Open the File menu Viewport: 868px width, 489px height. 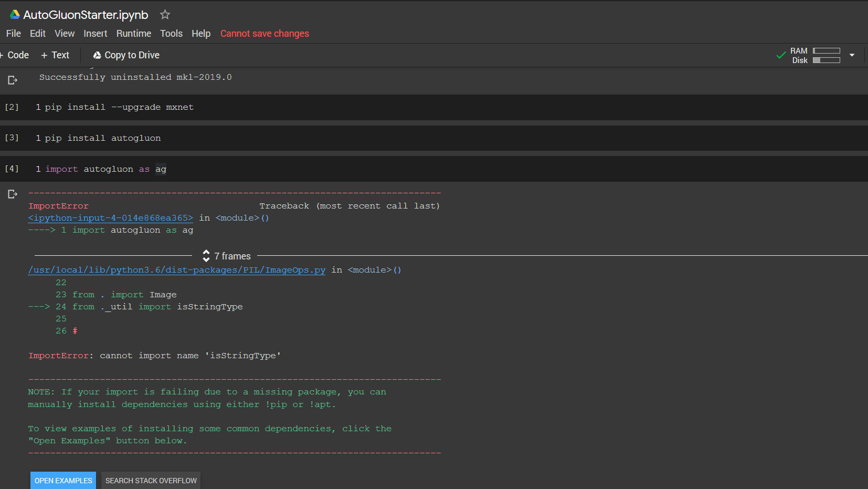(x=14, y=34)
